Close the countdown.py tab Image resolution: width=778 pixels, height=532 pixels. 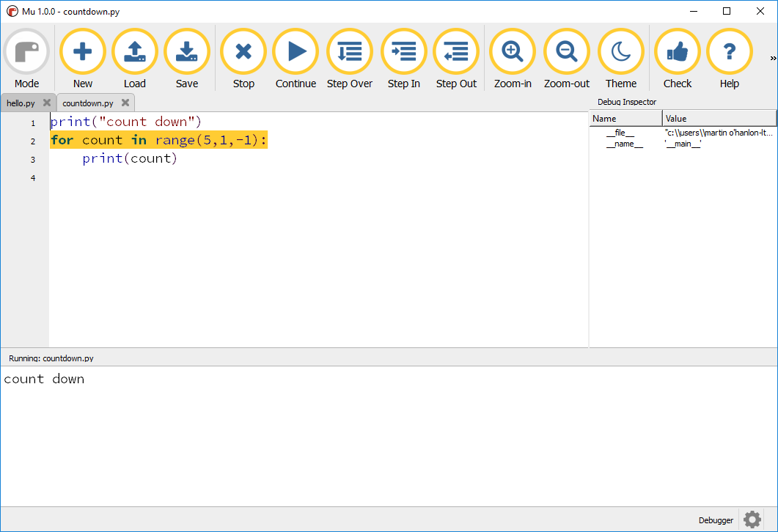point(125,103)
